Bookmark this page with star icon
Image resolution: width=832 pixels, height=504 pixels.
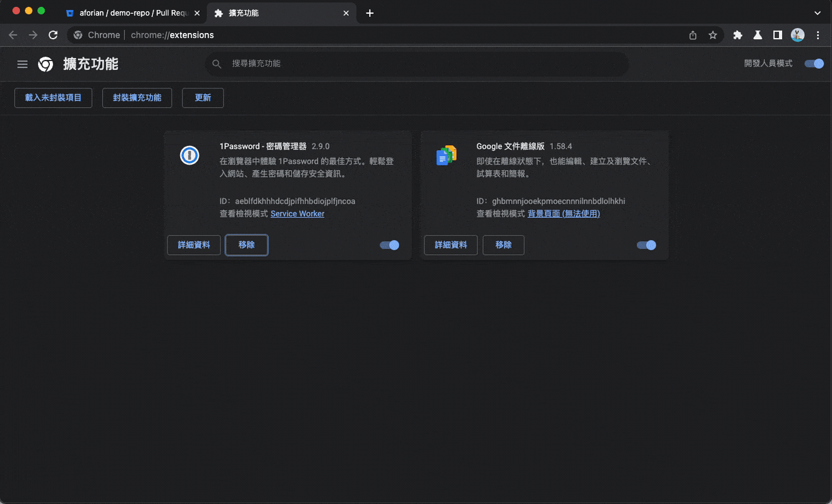point(713,36)
